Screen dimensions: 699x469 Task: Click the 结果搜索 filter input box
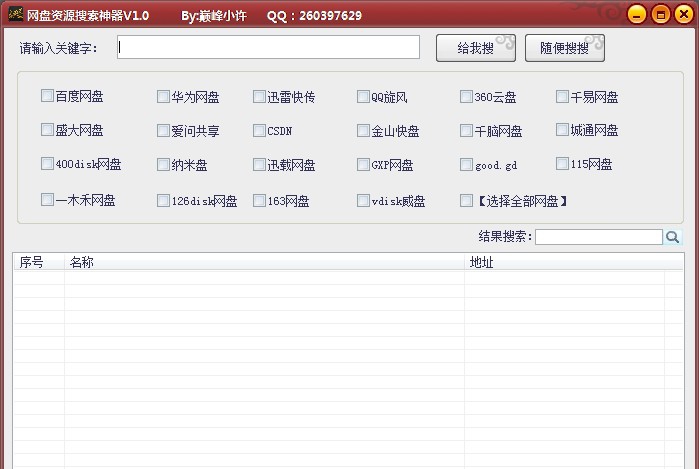(x=599, y=237)
